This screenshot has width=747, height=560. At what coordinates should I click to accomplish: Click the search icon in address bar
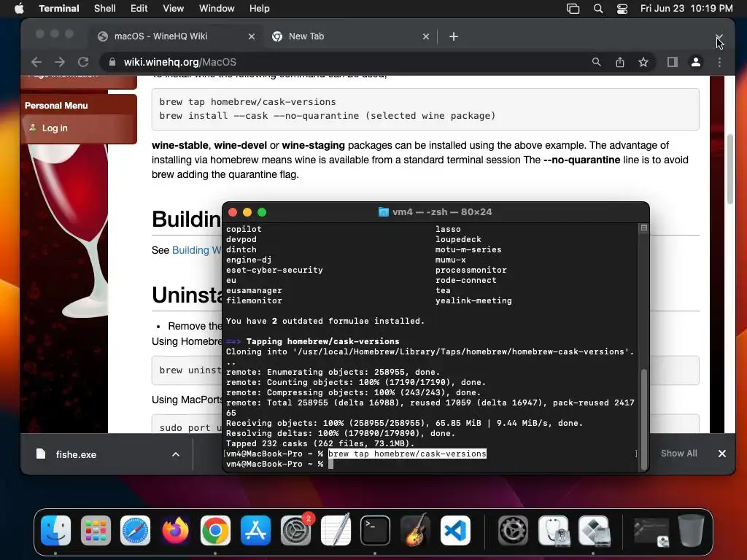pyautogui.click(x=597, y=62)
